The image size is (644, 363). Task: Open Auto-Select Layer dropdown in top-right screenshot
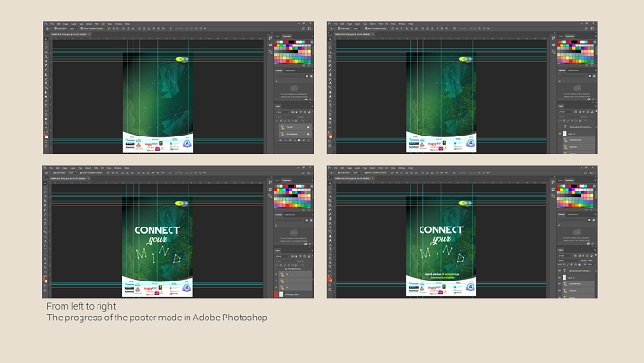356,28
